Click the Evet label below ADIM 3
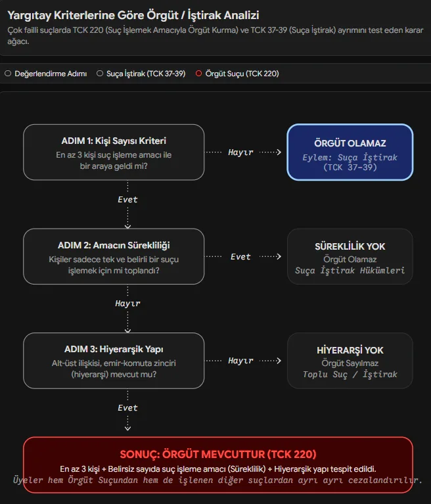431x504 pixels. tap(127, 408)
